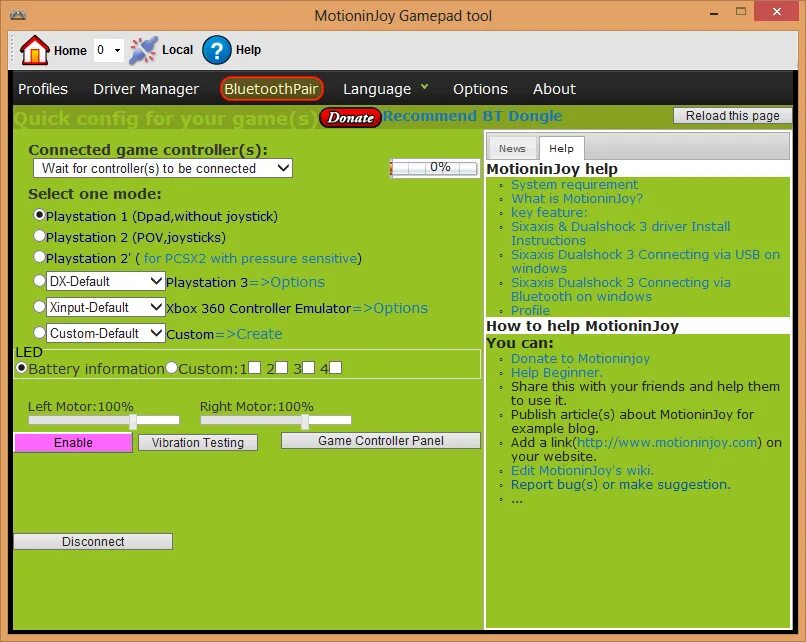Click the Quick config for your game(s) heading
Viewport: 806px width, 642px height.
click(165, 119)
